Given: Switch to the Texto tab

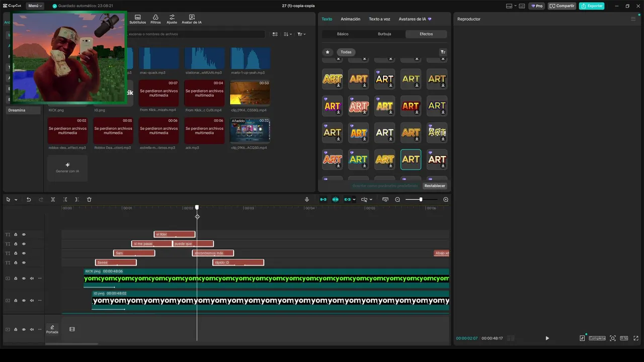Looking at the screenshot, I should click(x=327, y=19).
